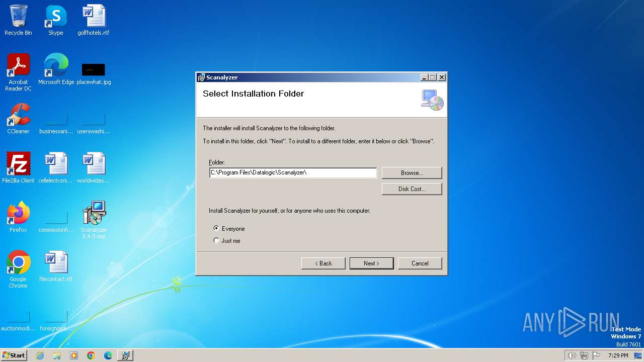Open Chrome from the taskbar

[x=91, y=355]
